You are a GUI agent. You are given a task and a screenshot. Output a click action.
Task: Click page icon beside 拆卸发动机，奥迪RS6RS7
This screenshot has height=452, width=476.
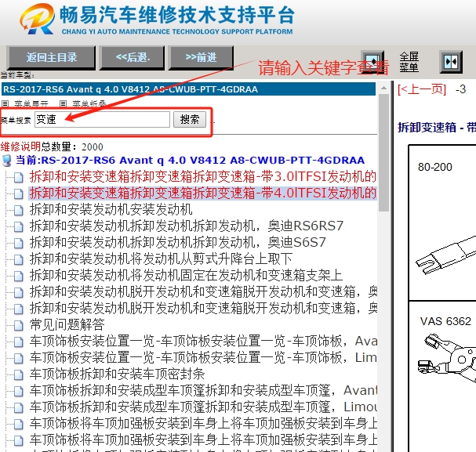tap(19, 226)
